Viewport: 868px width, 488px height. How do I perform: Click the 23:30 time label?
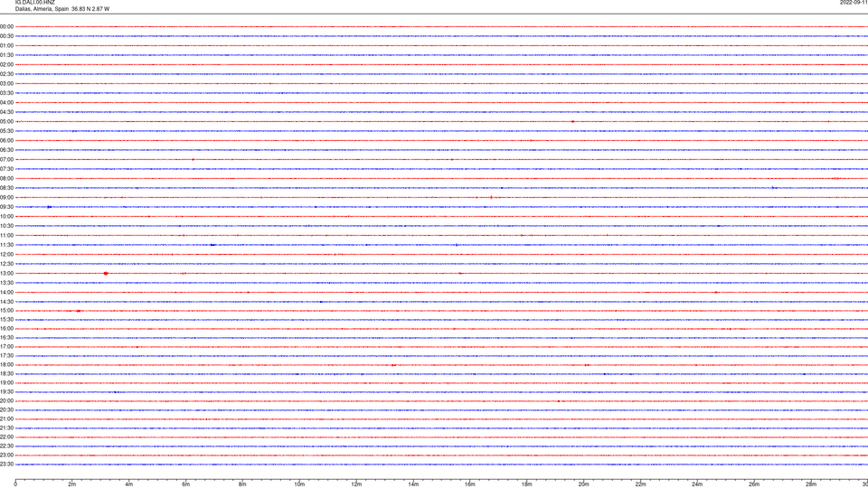coord(6,465)
